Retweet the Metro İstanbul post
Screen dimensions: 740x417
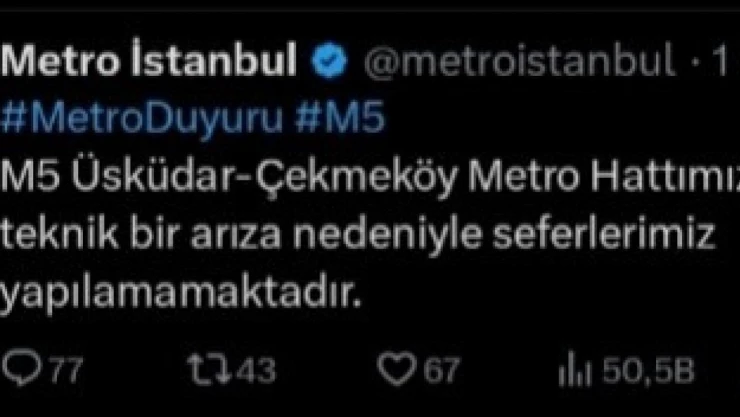tap(209, 369)
